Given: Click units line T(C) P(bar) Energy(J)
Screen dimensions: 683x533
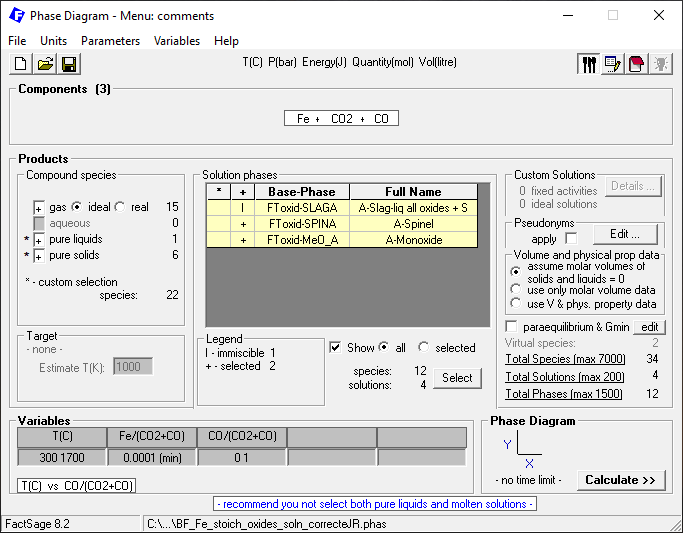Looking at the screenshot, I should pyautogui.click(x=349, y=62).
